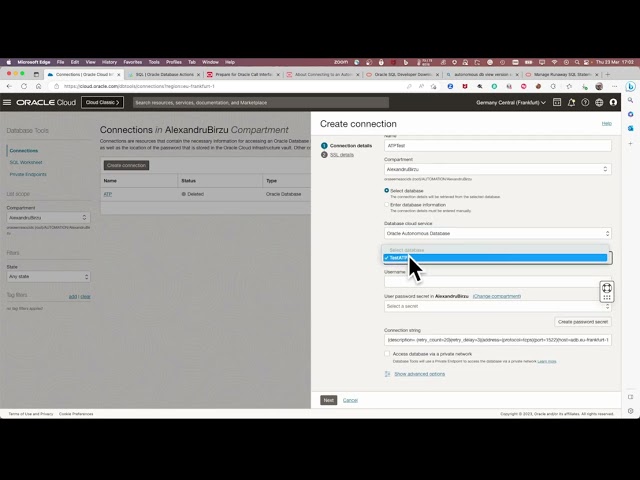This screenshot has height=480, width=640.
Task: Open the macOS Wi-Fi status icon
Action: [x=554, y=62]
